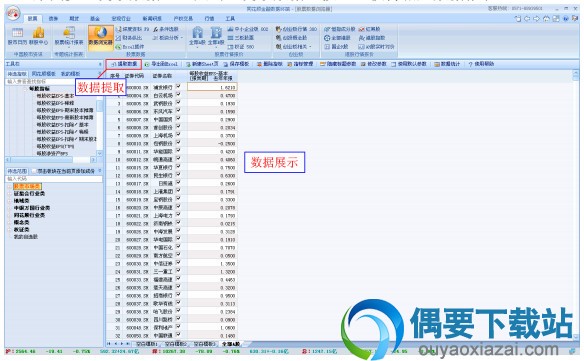Select the 每股收益EPS-稀释 indicator row
The width and height of the screenshot is (584, 361).
[x=55, y=103]
